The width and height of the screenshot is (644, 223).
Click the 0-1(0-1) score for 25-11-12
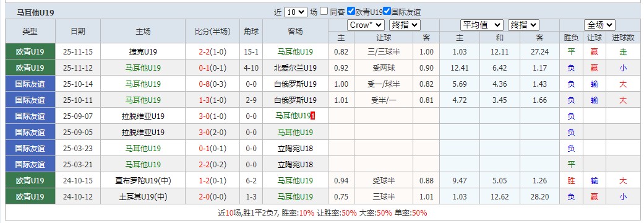(213, 68)
